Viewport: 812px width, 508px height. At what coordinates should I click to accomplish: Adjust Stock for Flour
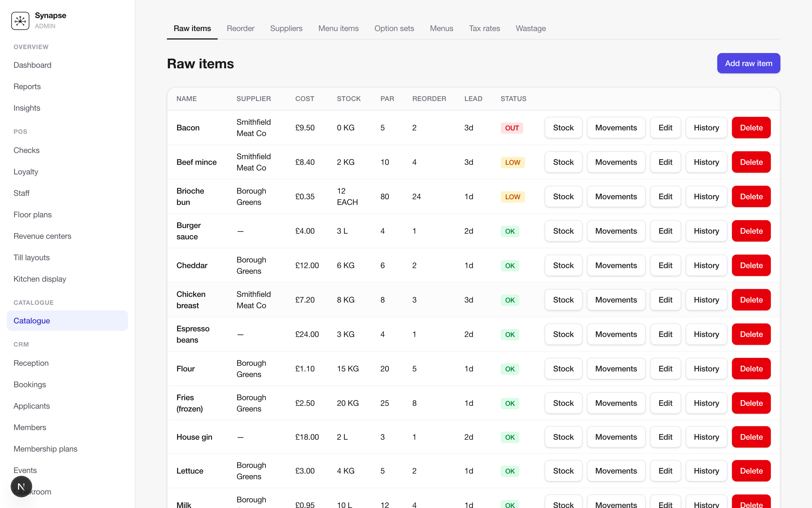point(563,369)
